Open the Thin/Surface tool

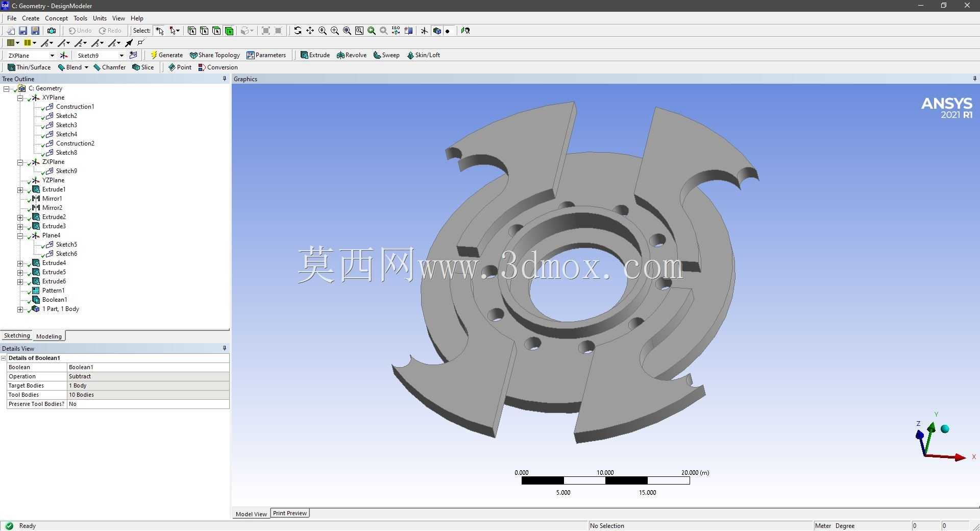[x=29, y=67]
